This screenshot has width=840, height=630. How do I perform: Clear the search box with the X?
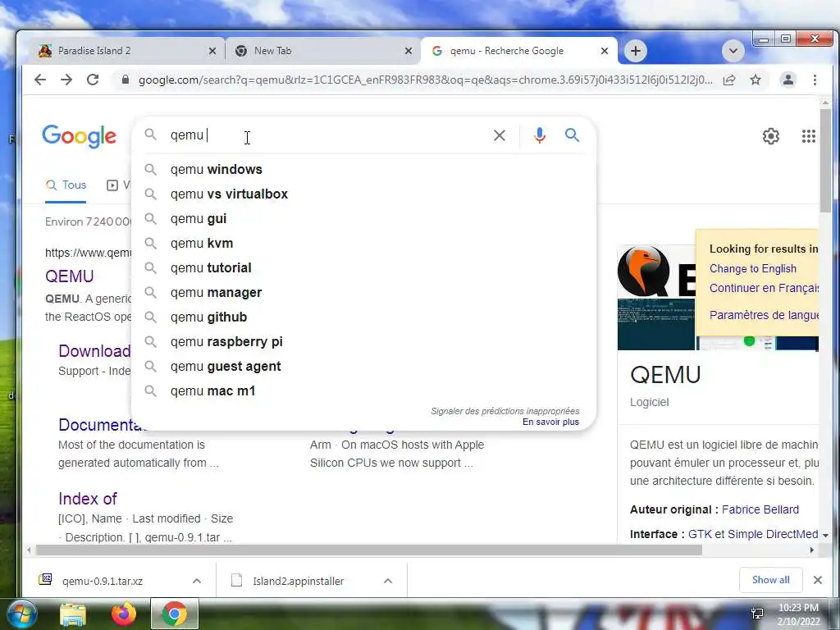500,135
